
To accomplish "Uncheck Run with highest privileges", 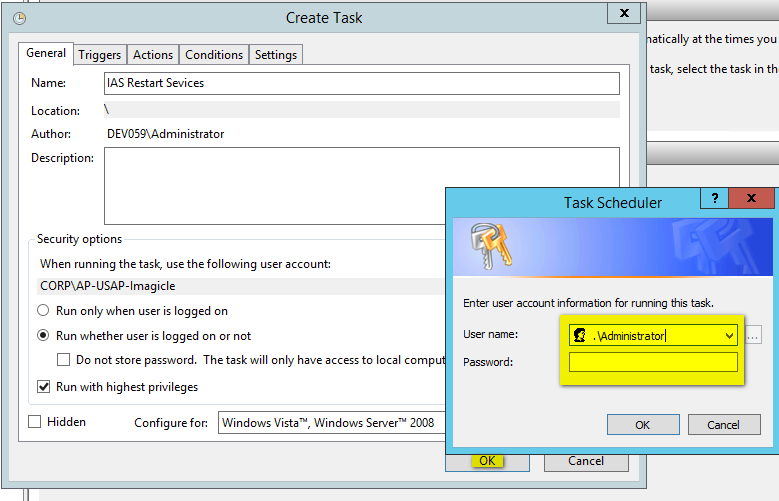I will point(44,387).
